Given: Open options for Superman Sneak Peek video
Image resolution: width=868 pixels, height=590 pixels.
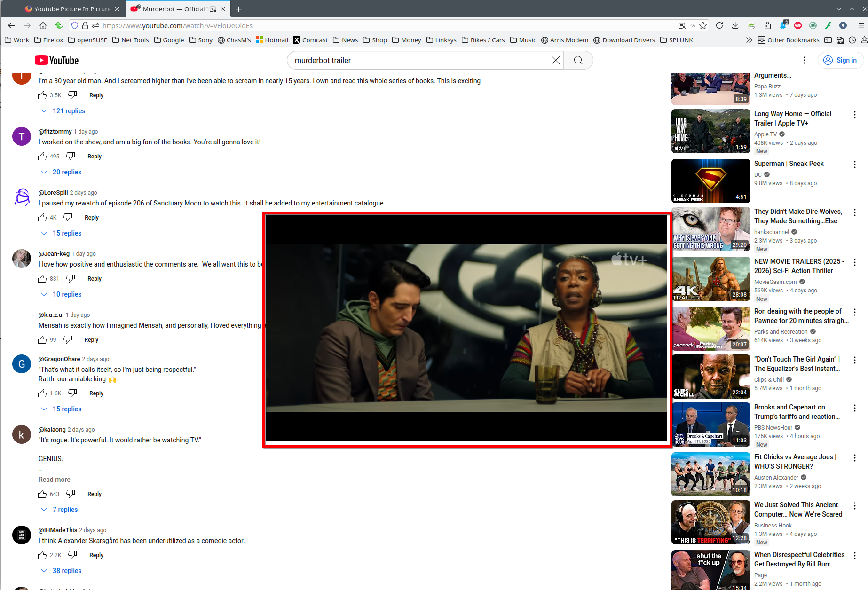Looking at the screenshot, I should [x=855, y=165].
